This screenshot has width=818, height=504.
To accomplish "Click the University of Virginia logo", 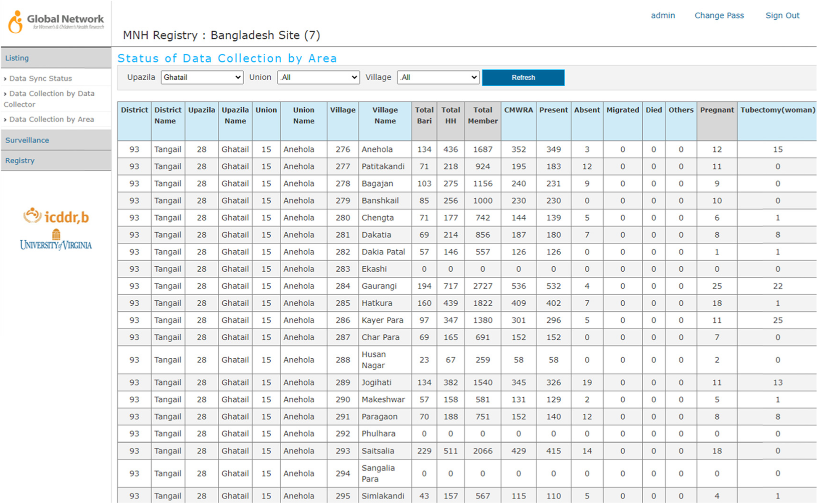I will [56, 240].
